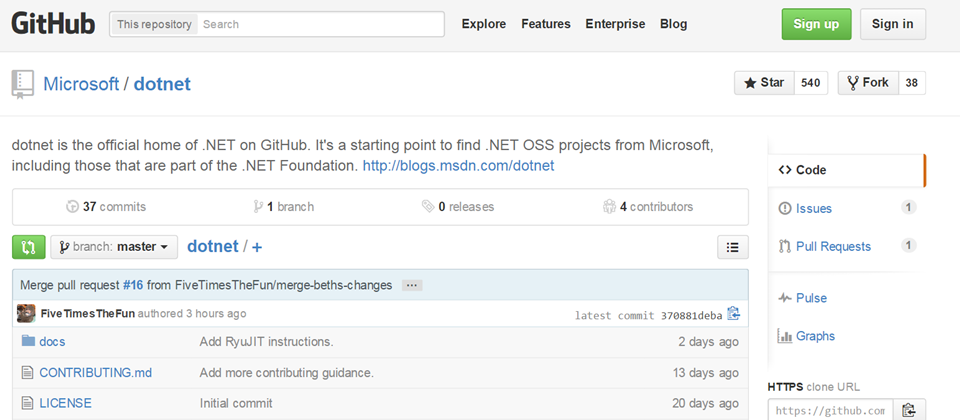
Task: Click the FiveTimesTheFun avatar image
Action: (26, 314)
